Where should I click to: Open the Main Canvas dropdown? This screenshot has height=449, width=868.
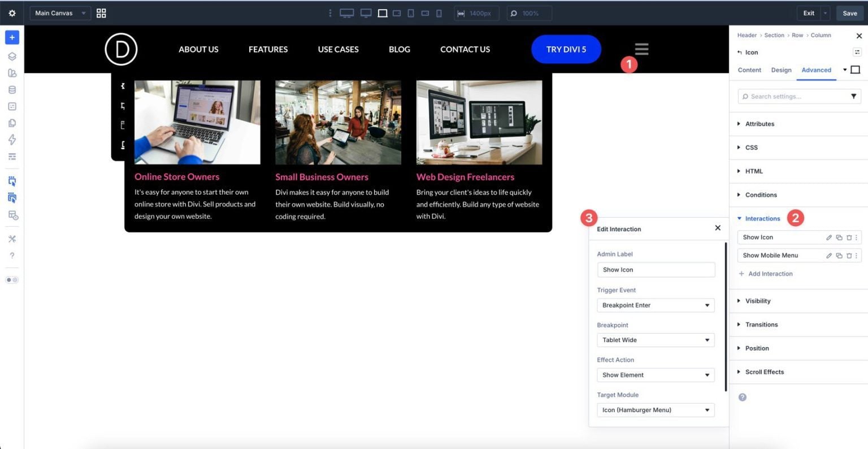pos(60,13)
